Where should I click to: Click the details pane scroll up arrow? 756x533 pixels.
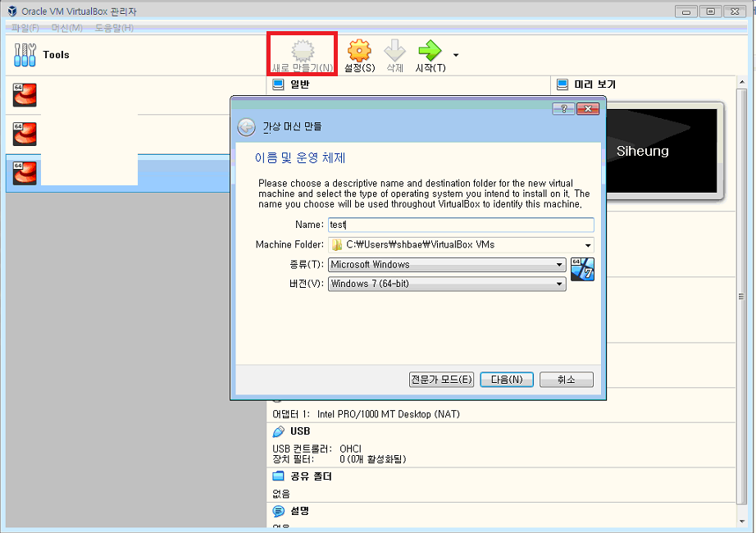coord(741,83)
